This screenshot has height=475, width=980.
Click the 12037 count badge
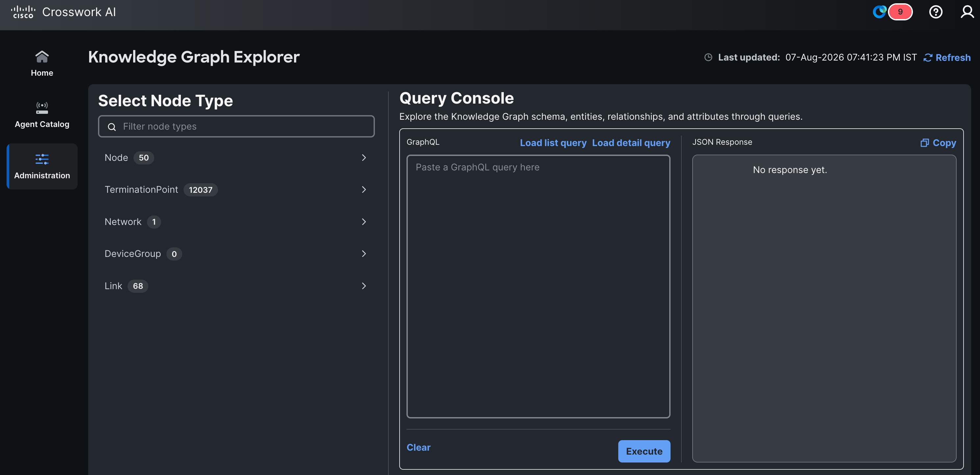click(x=201, y=190)
